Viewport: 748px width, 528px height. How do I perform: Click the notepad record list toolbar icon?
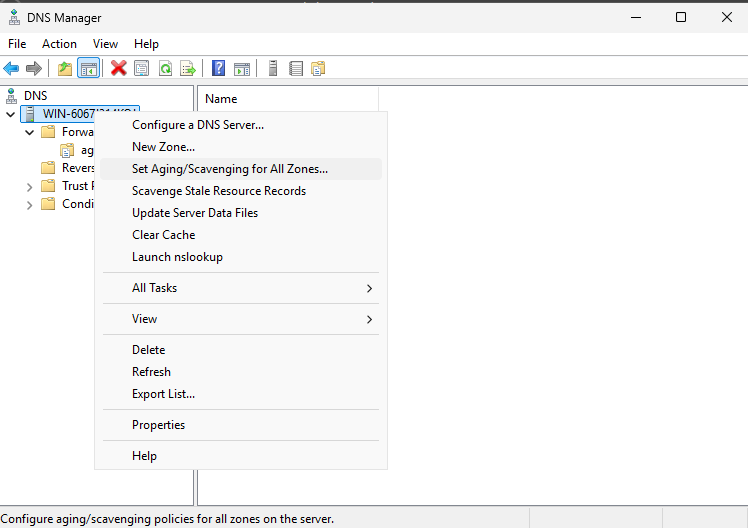(x=296, y=69)
